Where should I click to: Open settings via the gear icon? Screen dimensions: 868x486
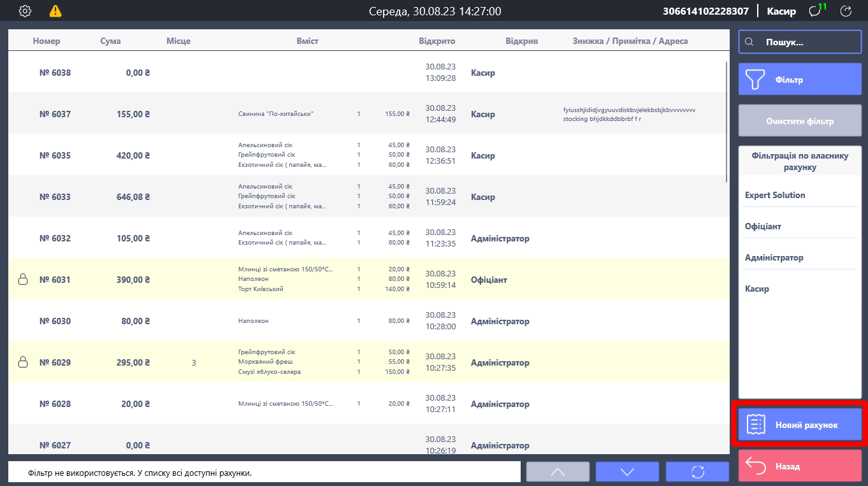pos(25,11)
